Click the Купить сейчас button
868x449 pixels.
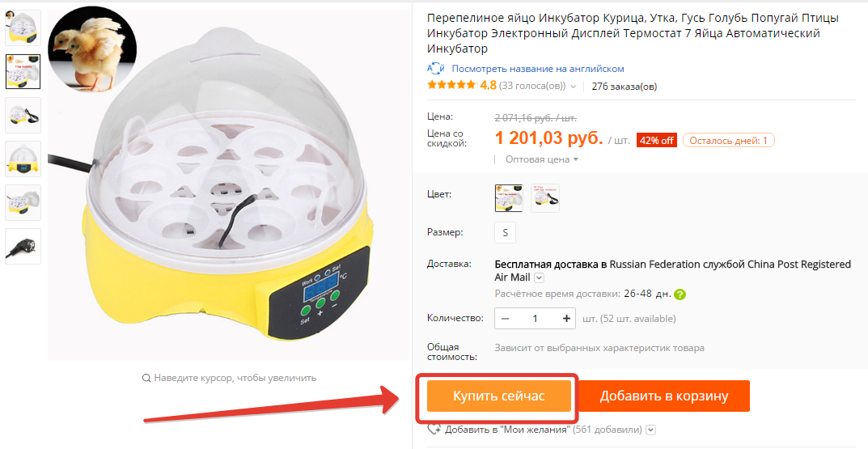(499, 396)
